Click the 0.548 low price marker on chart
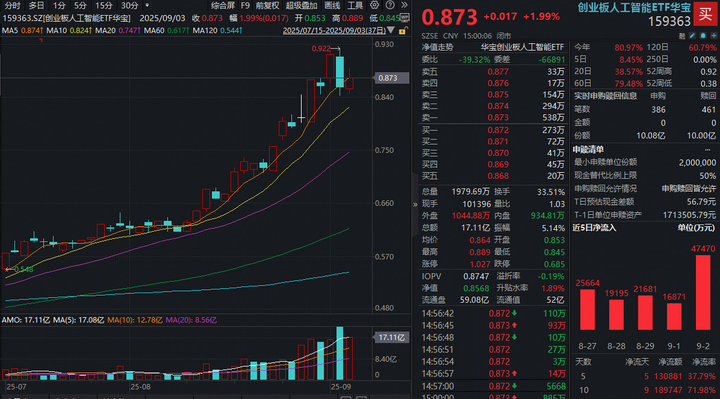Screen dimensions: 720x399 pos(23,269)
